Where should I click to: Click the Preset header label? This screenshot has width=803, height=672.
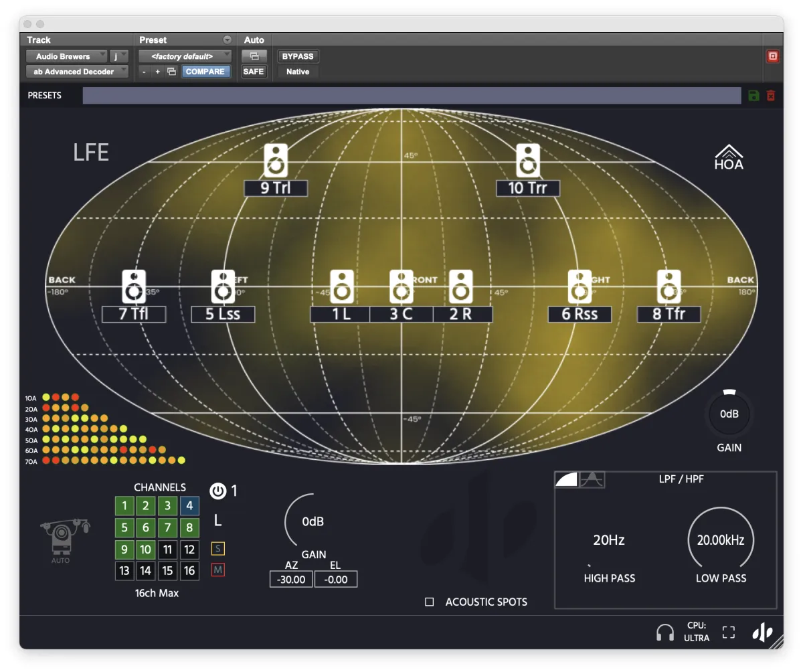tap(153, 40)
